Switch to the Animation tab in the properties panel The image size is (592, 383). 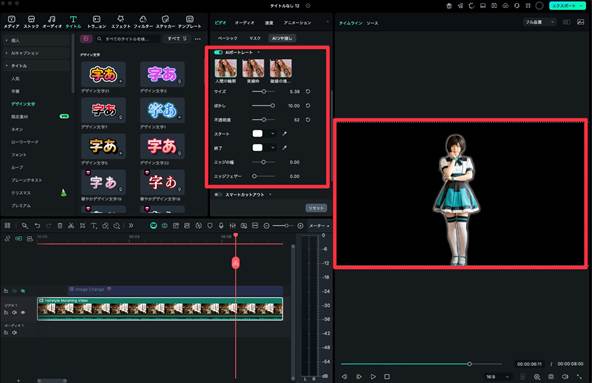[298, 23]
